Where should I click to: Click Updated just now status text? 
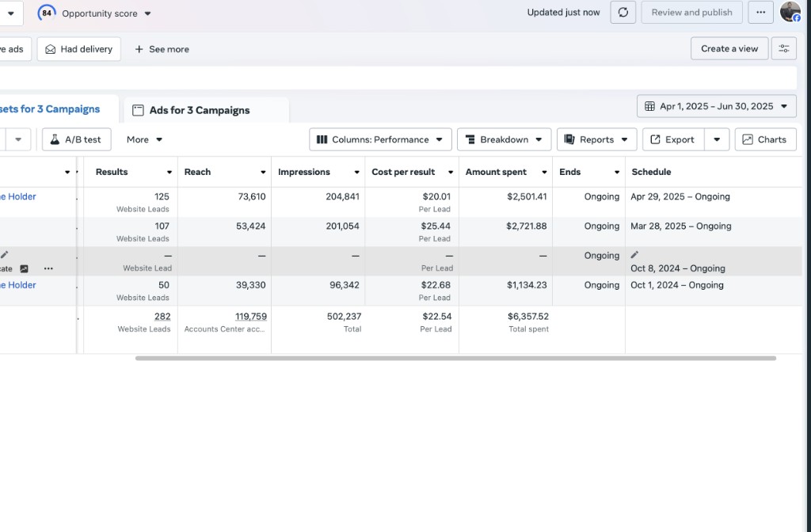pos(563,13)
